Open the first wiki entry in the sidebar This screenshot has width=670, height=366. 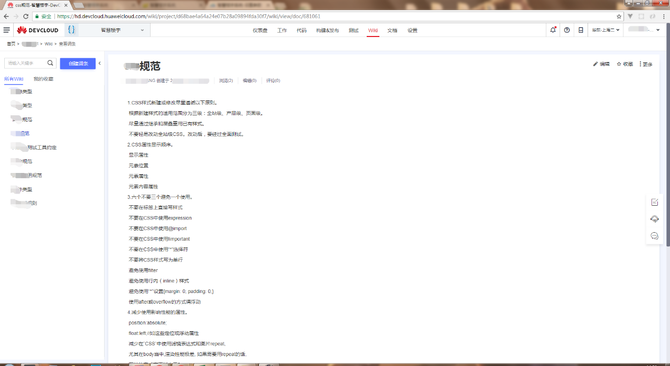point(21,91)
